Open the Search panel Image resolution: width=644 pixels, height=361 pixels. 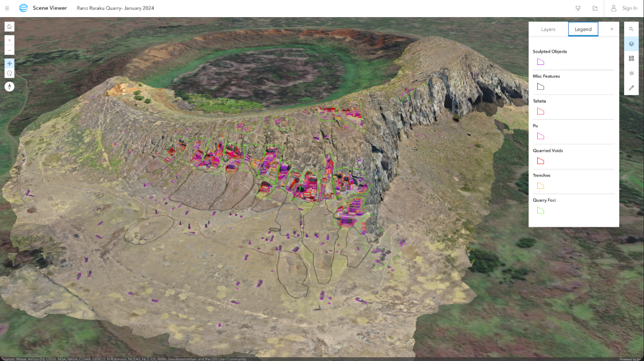pyautogui.click(x=631, y=29)
